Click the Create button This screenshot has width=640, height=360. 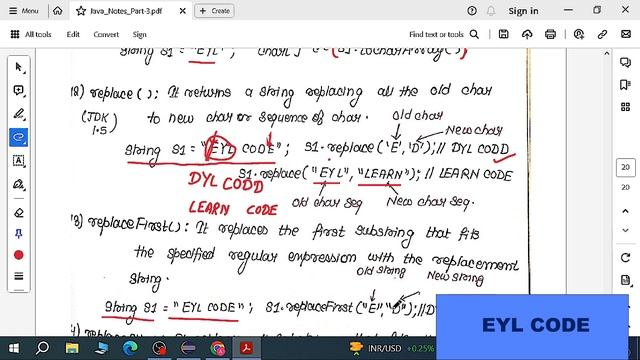[215, 11]
